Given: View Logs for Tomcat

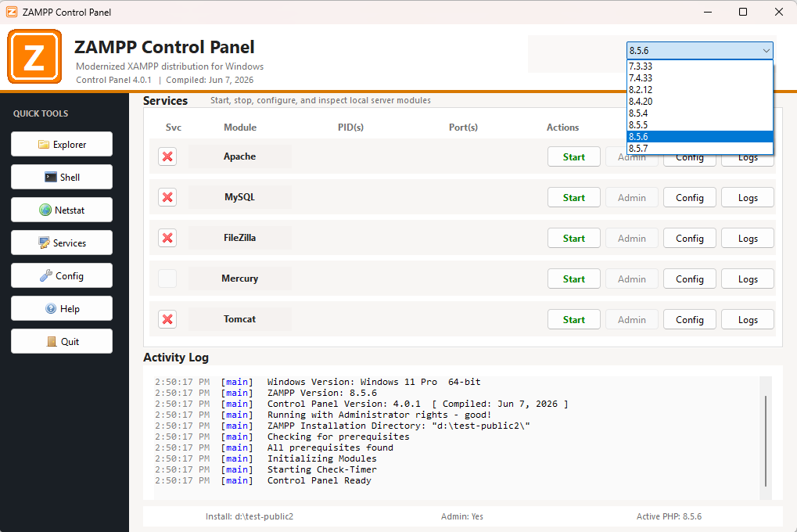Looking at the screenshot, I should coord(748,319).
